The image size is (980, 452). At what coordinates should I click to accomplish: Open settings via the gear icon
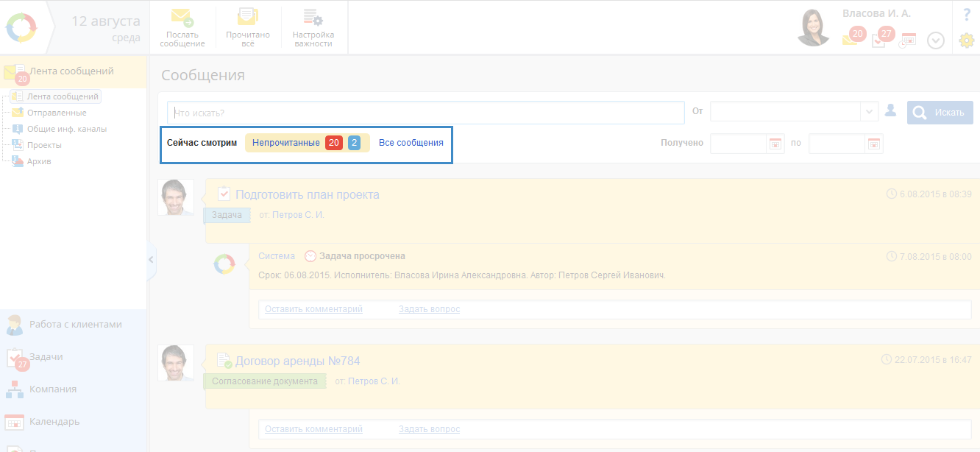coord(967,40)
